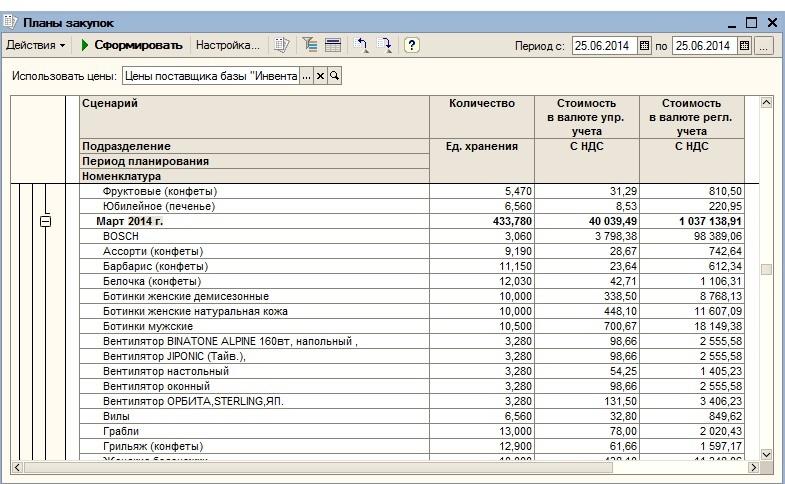The width and height of the screenshot is (785, 484).
Task: Click the document pages icon after Настройка
Action: pyautogui.click(x=281, y=45)
